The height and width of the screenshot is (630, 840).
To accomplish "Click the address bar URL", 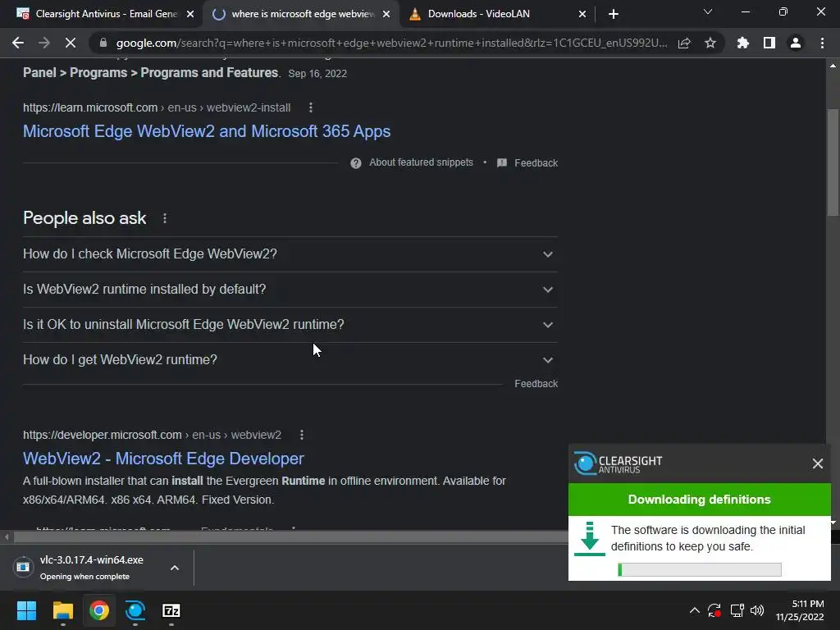I will click(x=391, y=43).
